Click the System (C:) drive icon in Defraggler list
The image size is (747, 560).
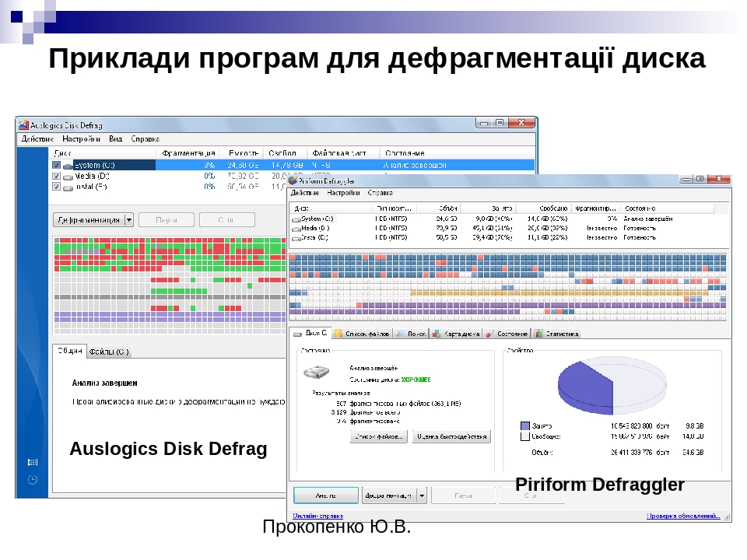[296, 219]
